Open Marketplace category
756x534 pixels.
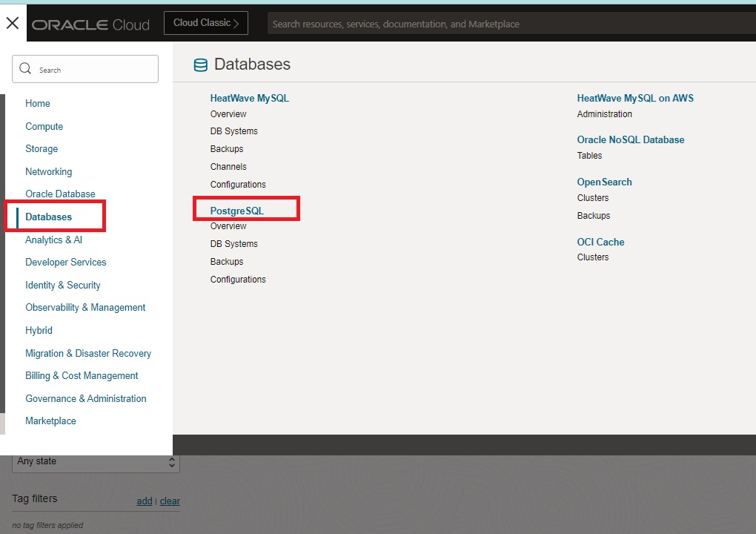pos(50,421)
